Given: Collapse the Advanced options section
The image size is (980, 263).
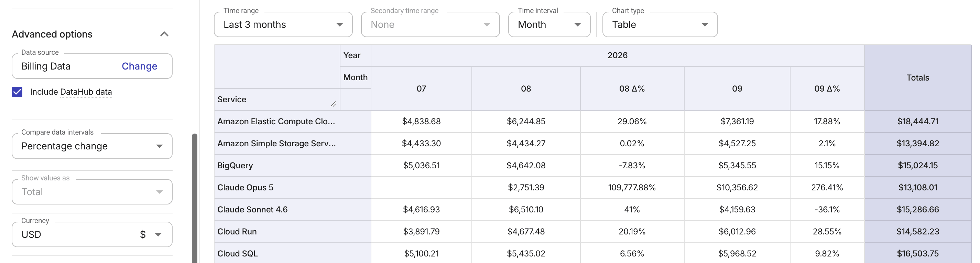Looking at the screenshot, I should point(164,34).
